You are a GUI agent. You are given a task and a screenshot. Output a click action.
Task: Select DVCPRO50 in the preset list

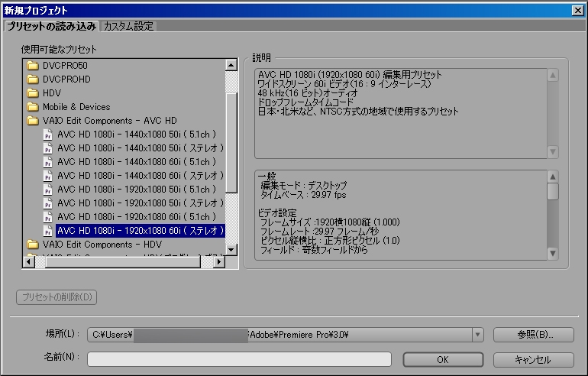point(65,66)
